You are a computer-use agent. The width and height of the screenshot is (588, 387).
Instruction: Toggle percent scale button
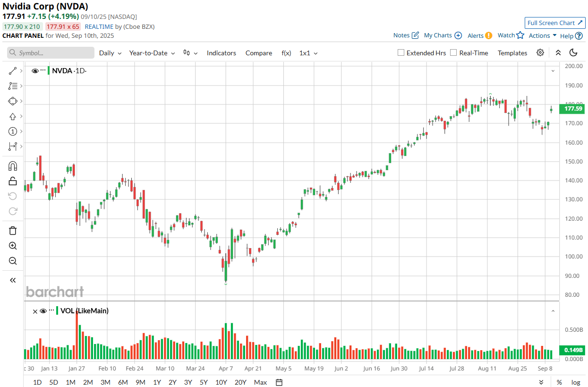[559, 382]
